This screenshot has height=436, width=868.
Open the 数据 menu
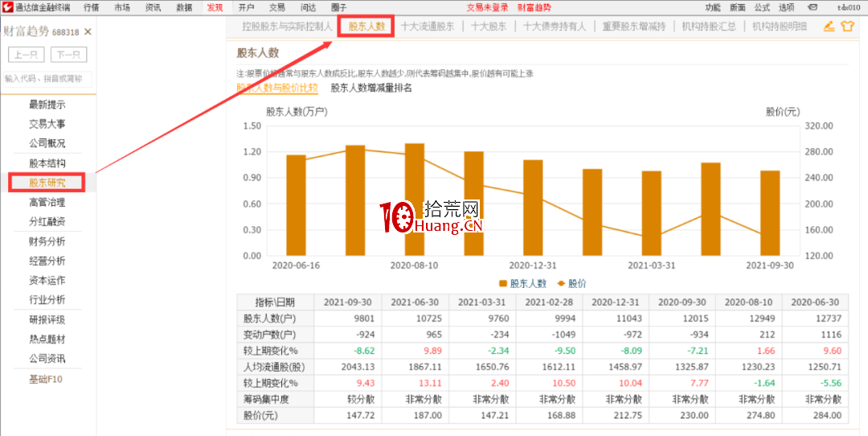click(184, 8)
